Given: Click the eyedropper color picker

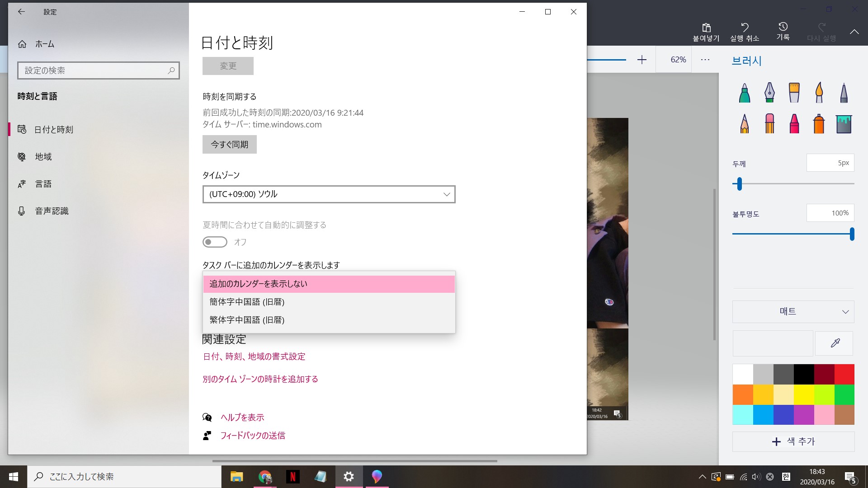Looking at the screenshot, I should coord(834,343).
